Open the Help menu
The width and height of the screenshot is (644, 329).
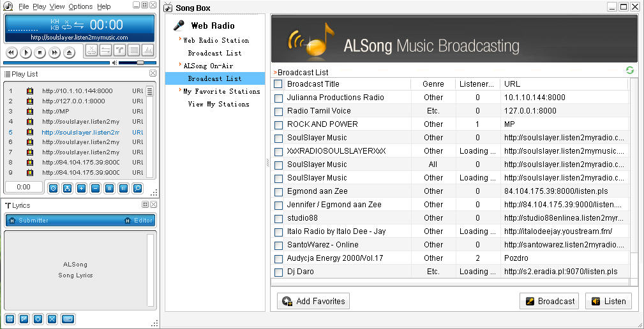(104, 6)
